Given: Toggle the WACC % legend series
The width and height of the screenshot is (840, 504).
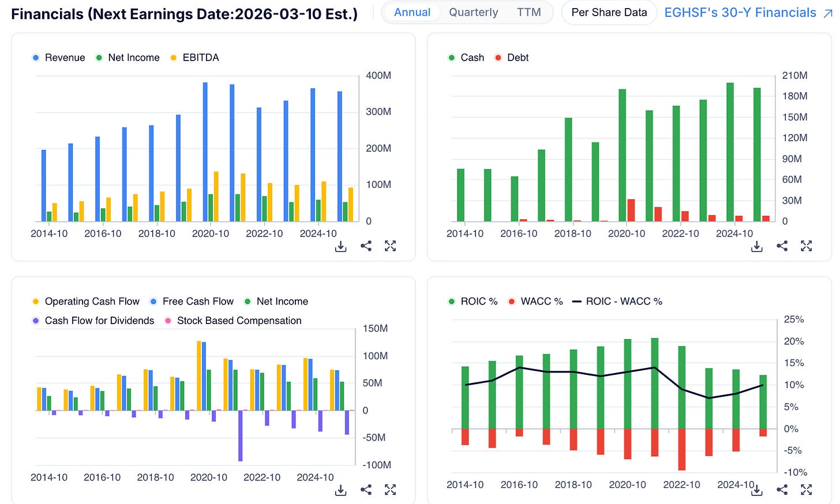Looking at the screenshot, I should point(535,302).
